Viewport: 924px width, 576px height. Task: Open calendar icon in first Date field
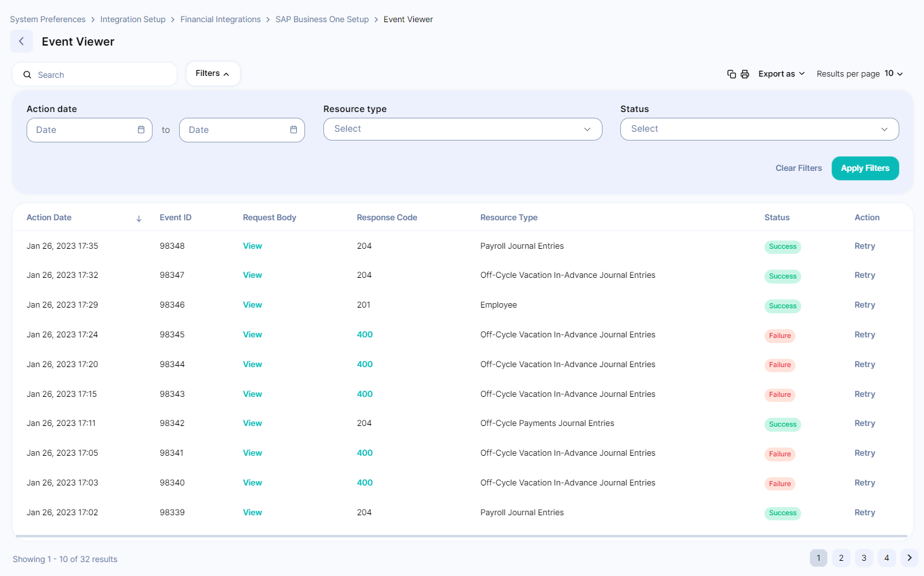(141, 130)
